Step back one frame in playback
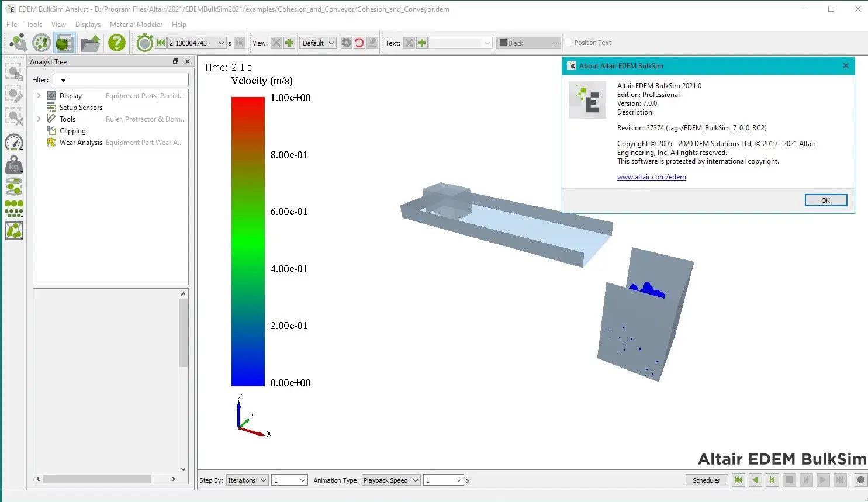The image size is (868, 502). coord(772,480)
